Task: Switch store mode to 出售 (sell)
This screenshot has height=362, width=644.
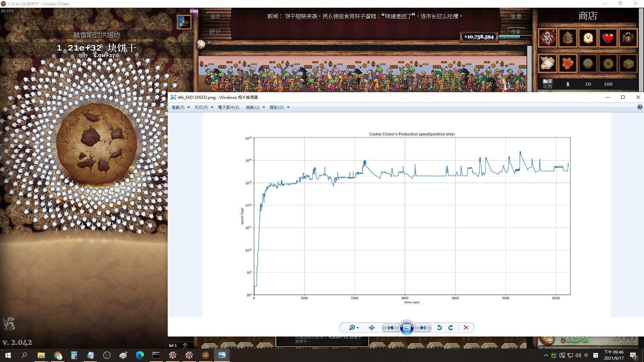Action: pos(547,86)
